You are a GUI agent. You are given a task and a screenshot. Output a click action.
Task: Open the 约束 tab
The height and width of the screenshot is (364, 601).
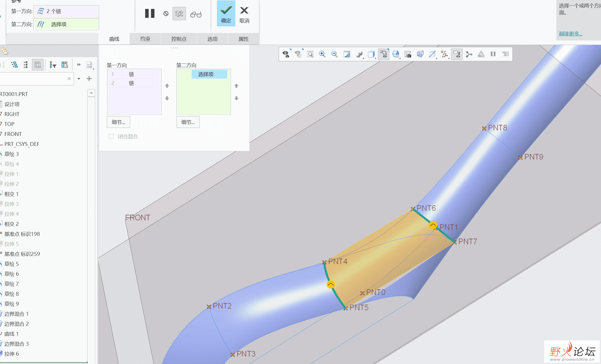click(145, 39)
